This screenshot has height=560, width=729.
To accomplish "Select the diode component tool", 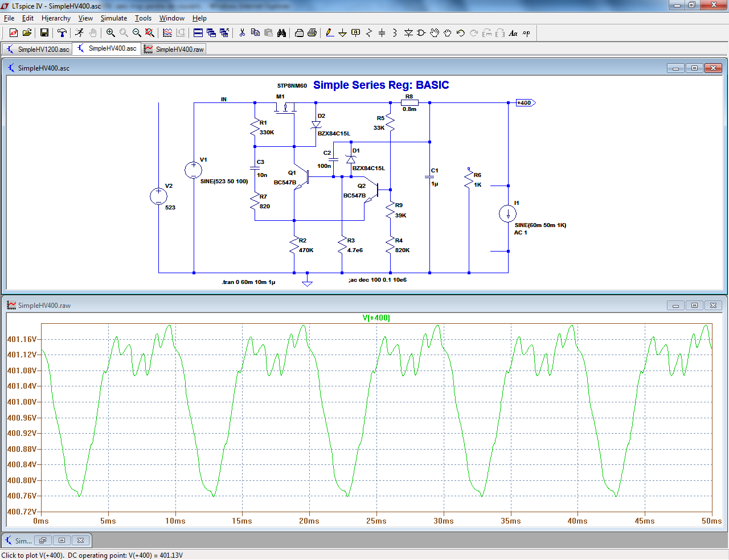I will [x=408, y=33].
